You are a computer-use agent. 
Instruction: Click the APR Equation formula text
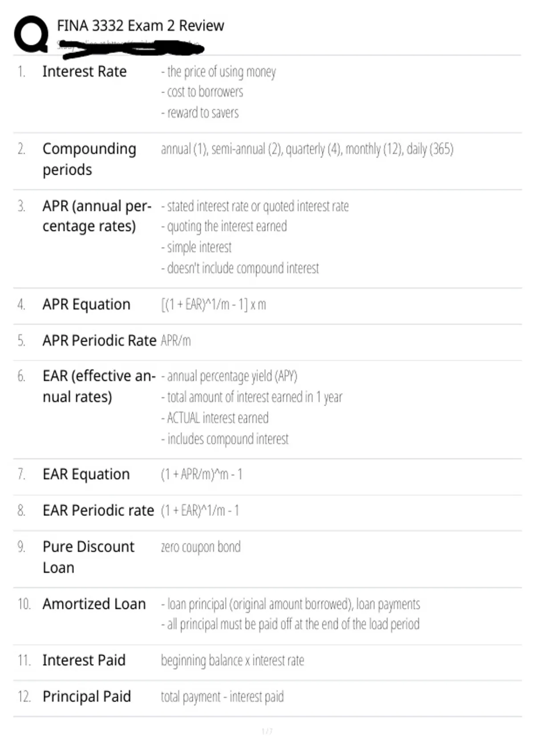(x=214, y=305)
